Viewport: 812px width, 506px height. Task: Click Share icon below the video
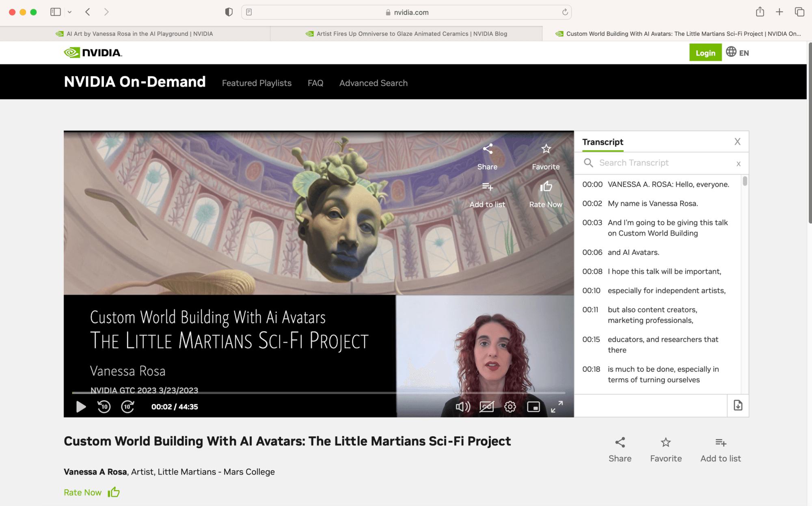click(620, 450)
